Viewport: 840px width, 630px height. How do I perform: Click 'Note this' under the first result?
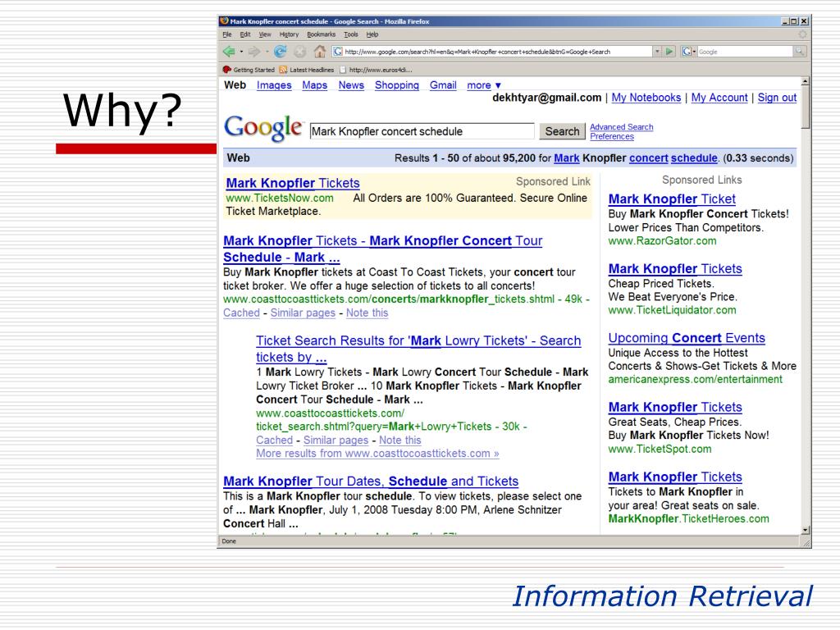tap(367, 313)
